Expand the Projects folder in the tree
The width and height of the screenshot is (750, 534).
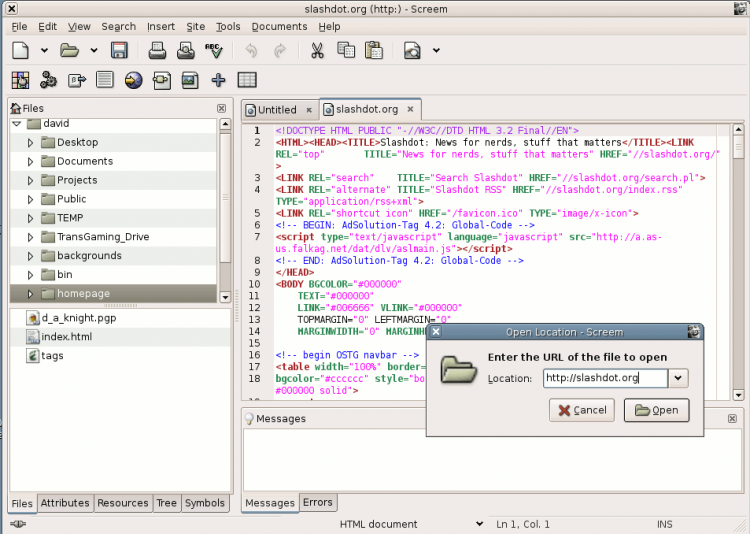point(31,180)
